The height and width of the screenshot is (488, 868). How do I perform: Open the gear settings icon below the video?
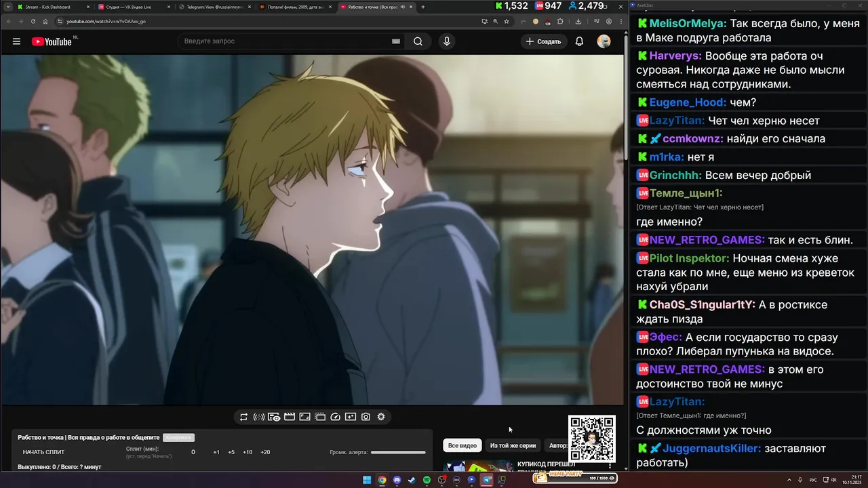point(381,417)
